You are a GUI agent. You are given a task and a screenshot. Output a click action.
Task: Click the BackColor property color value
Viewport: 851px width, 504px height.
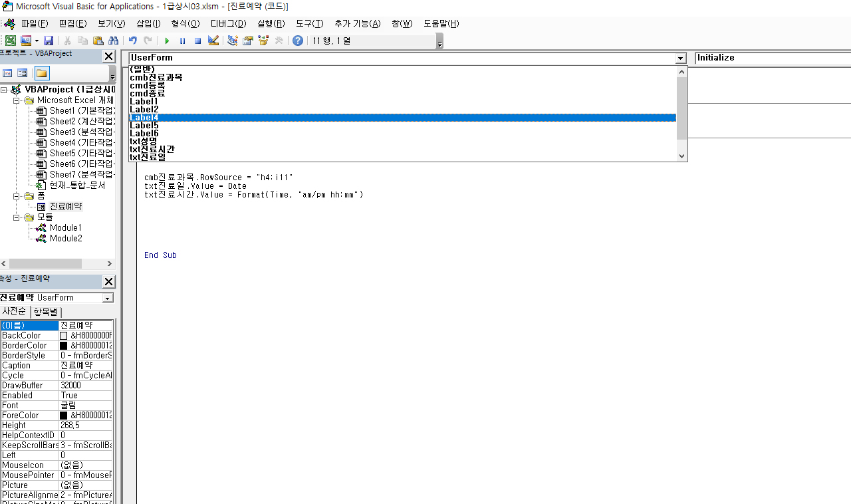point(86,336)
